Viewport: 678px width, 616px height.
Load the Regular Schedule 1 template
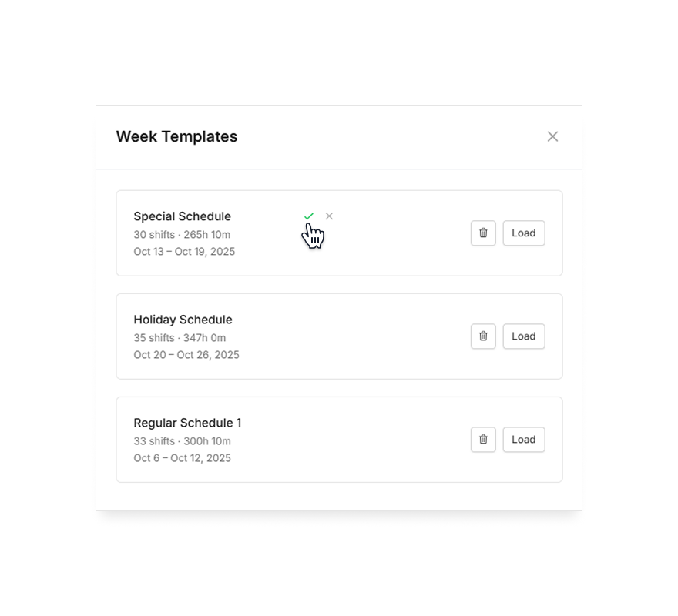(524, 440)
